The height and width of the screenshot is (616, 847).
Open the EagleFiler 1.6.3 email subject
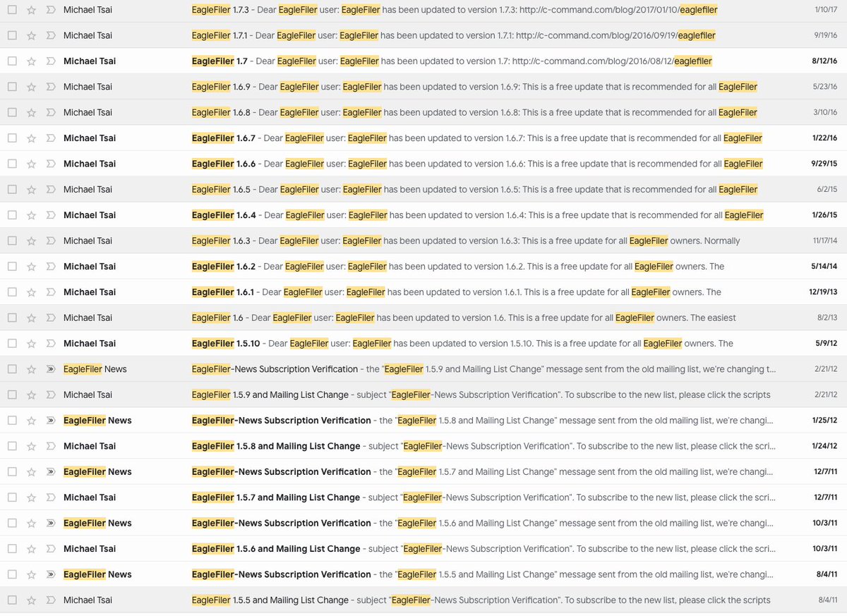221,241
